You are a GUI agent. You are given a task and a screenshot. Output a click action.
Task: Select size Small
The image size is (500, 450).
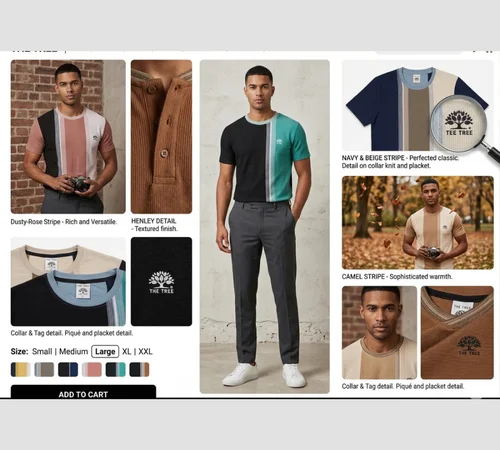pos(42,352)
